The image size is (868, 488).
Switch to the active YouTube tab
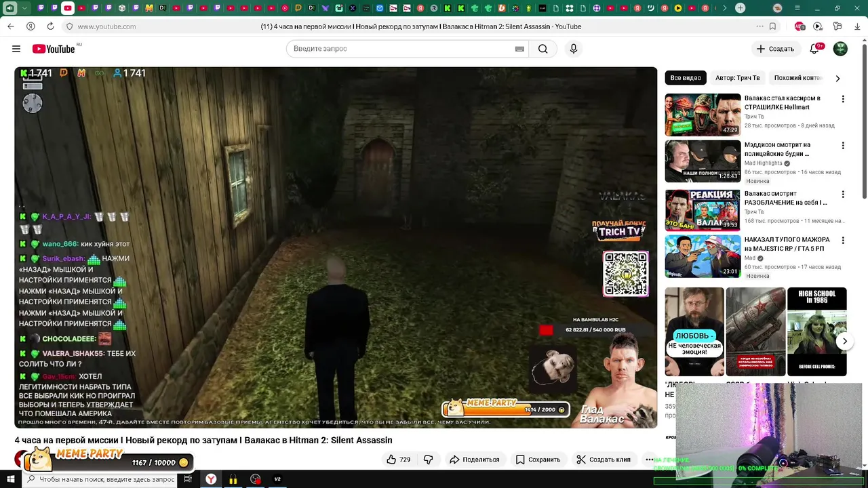point(68,8)
